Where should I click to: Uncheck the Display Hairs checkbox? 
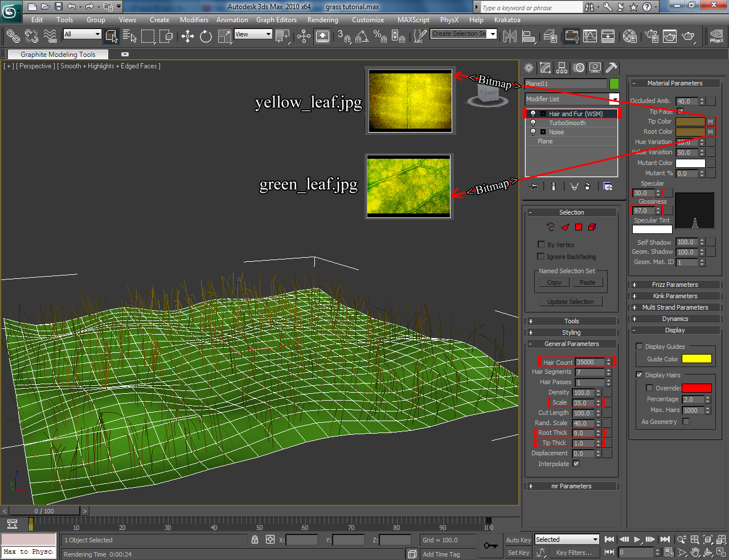click(639, 375)
